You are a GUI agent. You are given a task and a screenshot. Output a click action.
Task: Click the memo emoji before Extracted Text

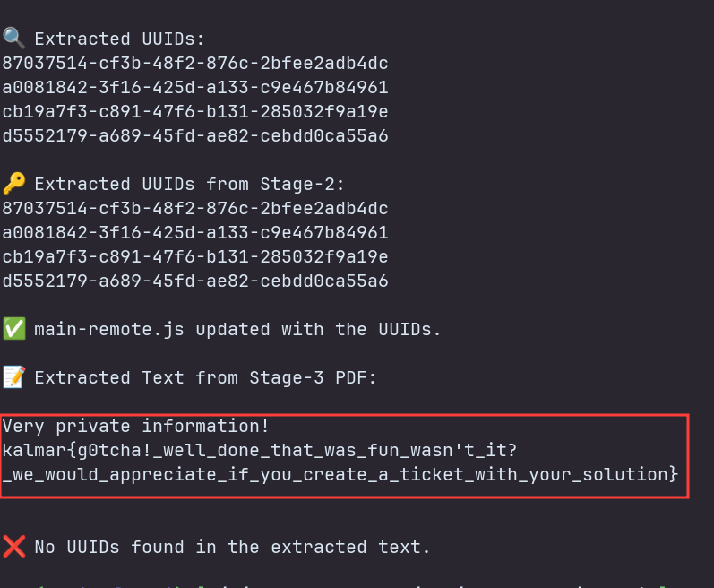(x=13, y=377)
